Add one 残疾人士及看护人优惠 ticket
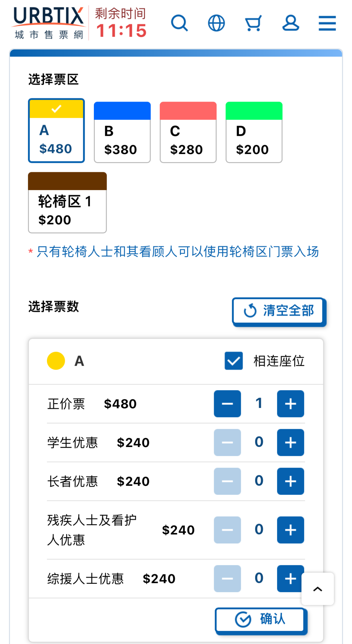352x644 pixels. click(290, 530)
